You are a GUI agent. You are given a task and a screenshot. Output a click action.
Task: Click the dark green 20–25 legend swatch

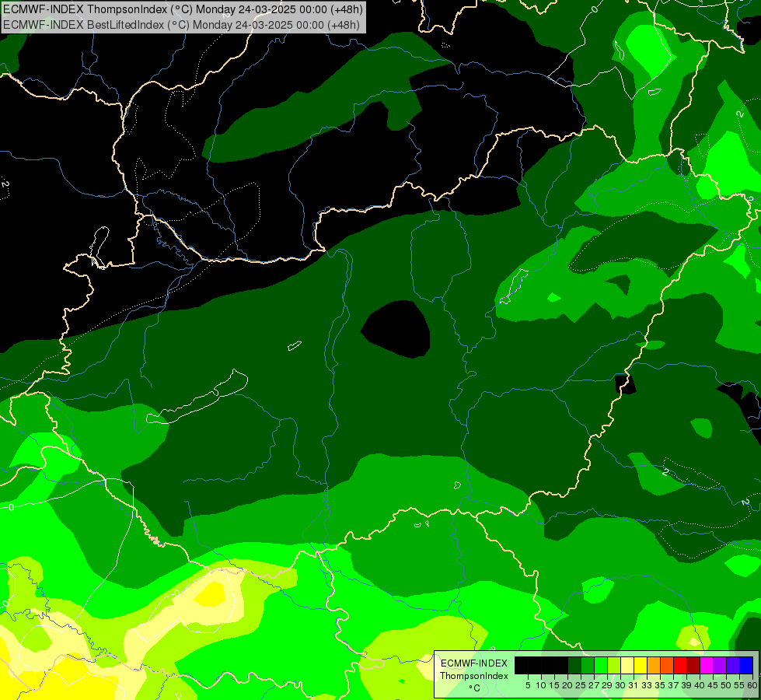coord(574,665)
